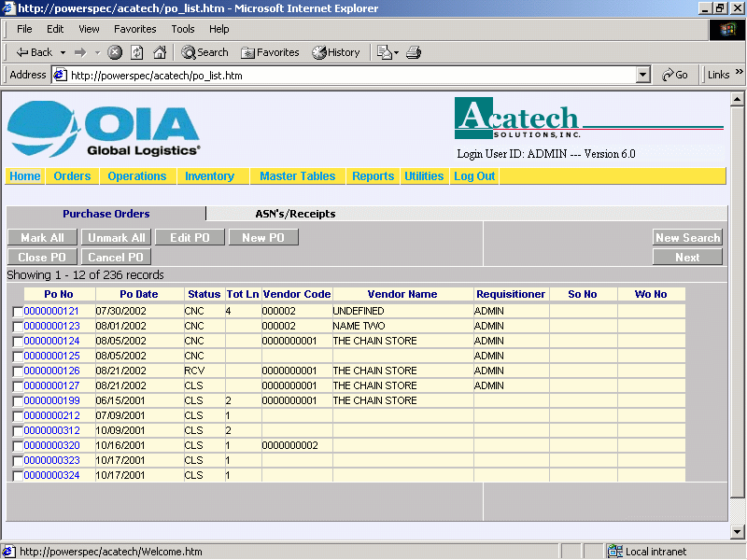Click the Go button beside the address bar
The width and height of the screenshot is (747, 560).
674,75
